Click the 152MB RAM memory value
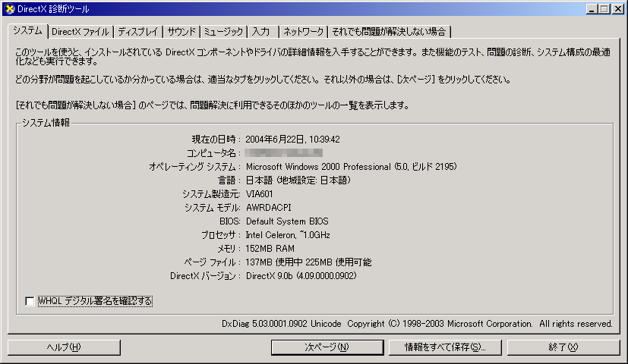This screenshot has width=628, height=364. 270,249
